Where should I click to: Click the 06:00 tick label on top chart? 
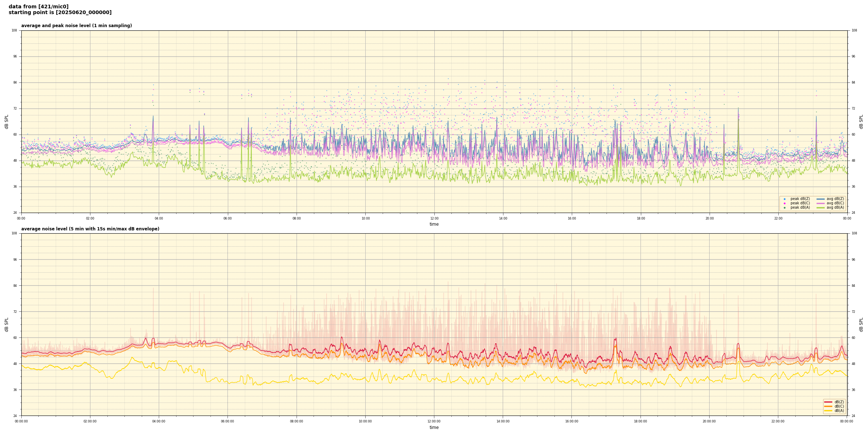[227, 218]
